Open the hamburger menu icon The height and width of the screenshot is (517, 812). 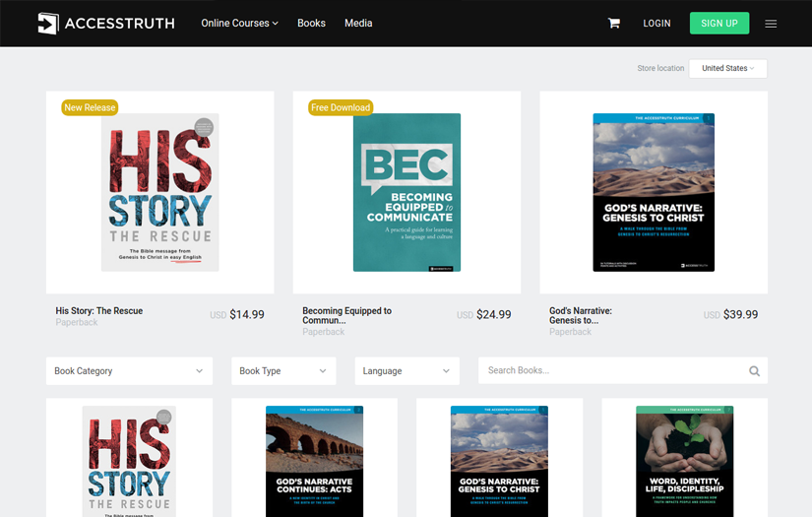click(x=771, y=24)
